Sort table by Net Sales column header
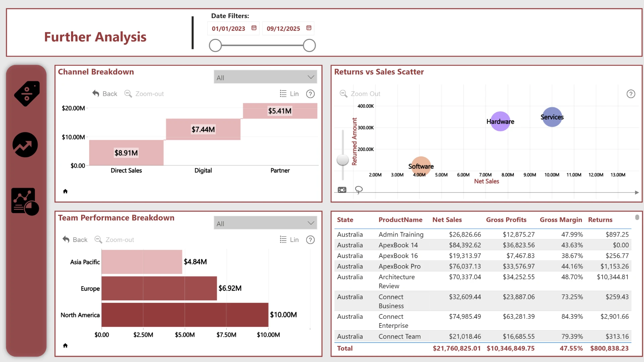This screenshot has height=362, width=644. click(447, 220)
